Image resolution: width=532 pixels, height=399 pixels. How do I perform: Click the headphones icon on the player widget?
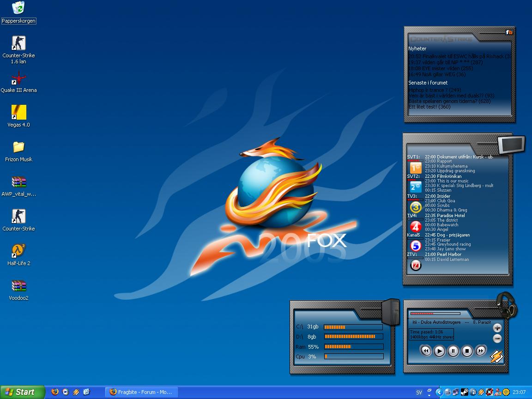pos(507,305)
